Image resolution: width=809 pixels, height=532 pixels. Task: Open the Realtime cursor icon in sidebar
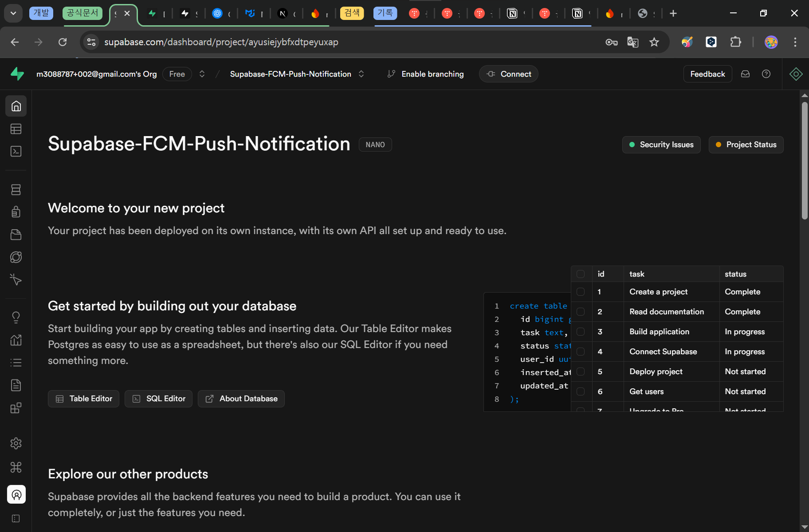coord(16,279)
